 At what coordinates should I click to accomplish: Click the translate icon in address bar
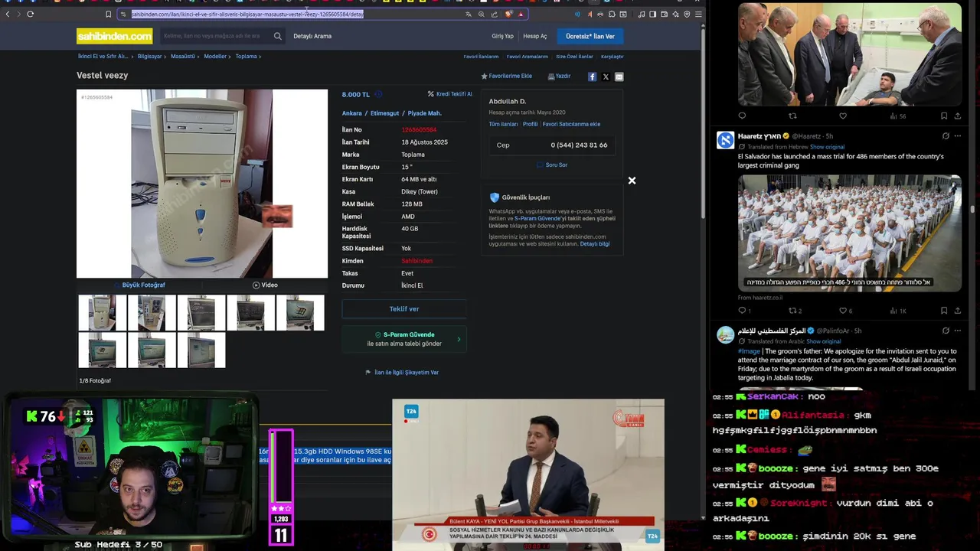[469, 14]
